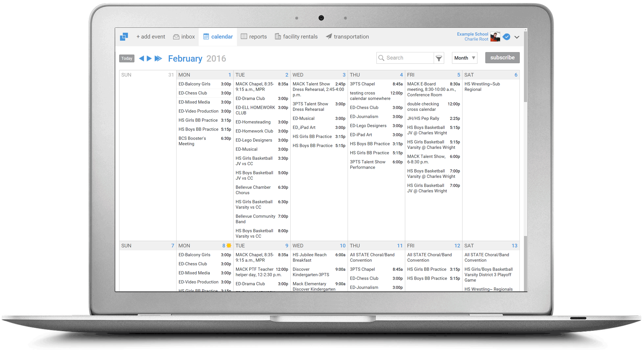This screenshot has height=350, width=644.
Task: Click the sun icon on Monday 8
Action: (229, 246)
